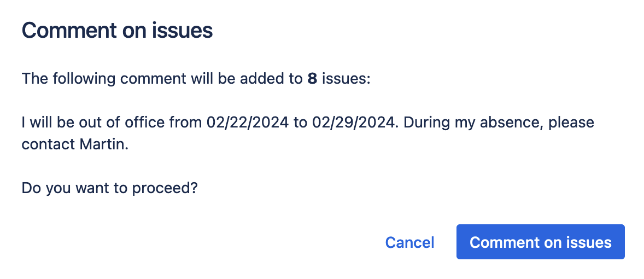Click the end date 02/29/2024
Image resolution: width=644 pixels, height=279 pixels.
[x=353, y=122]
